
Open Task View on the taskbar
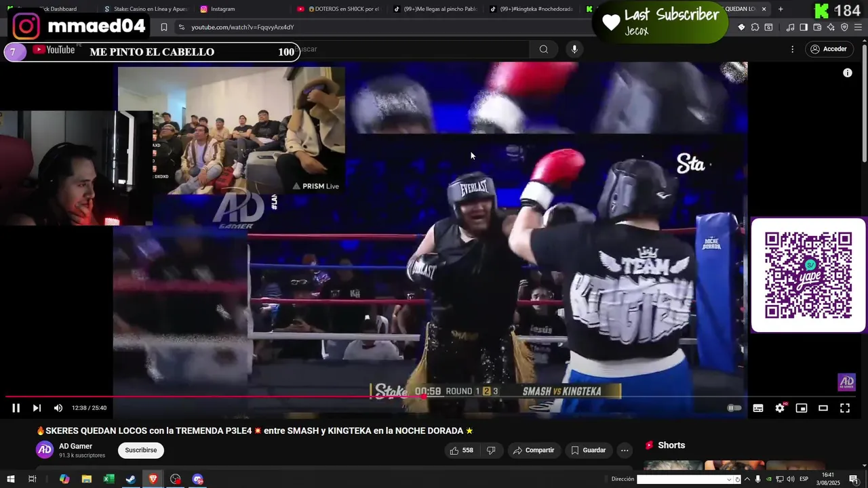tap(32, 479)
